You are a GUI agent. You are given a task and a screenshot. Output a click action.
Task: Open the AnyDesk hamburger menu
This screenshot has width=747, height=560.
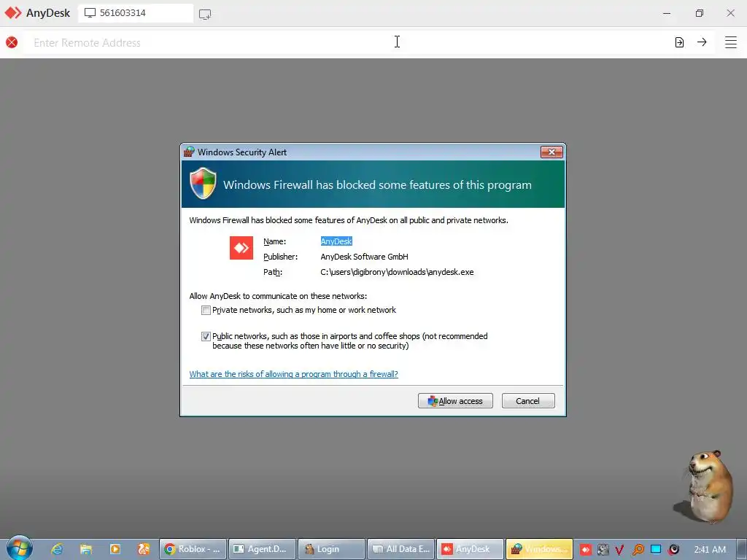[731, 42]
